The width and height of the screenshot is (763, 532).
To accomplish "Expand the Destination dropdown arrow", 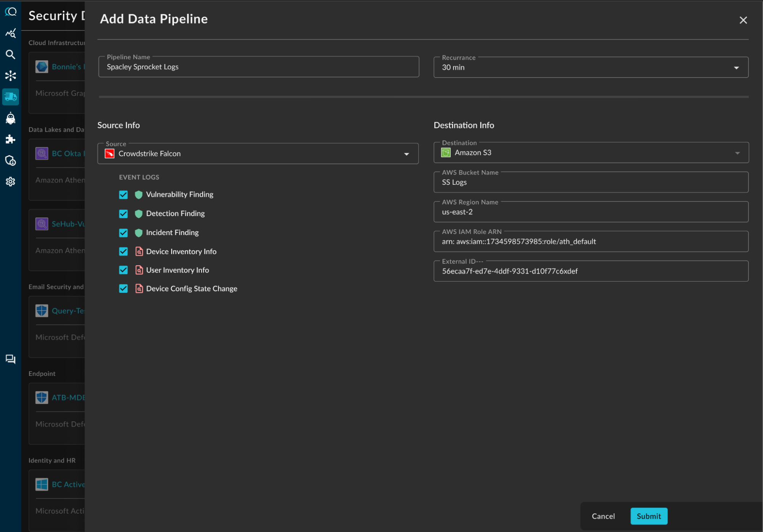I will [737, 153].
